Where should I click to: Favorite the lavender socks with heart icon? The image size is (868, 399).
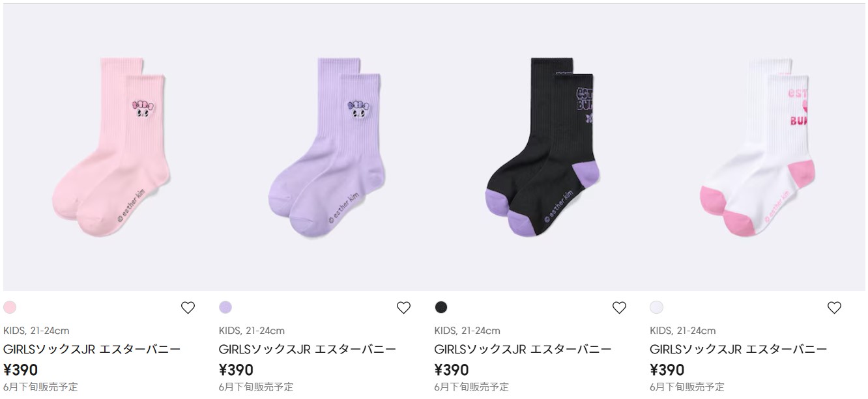(403, 308)
